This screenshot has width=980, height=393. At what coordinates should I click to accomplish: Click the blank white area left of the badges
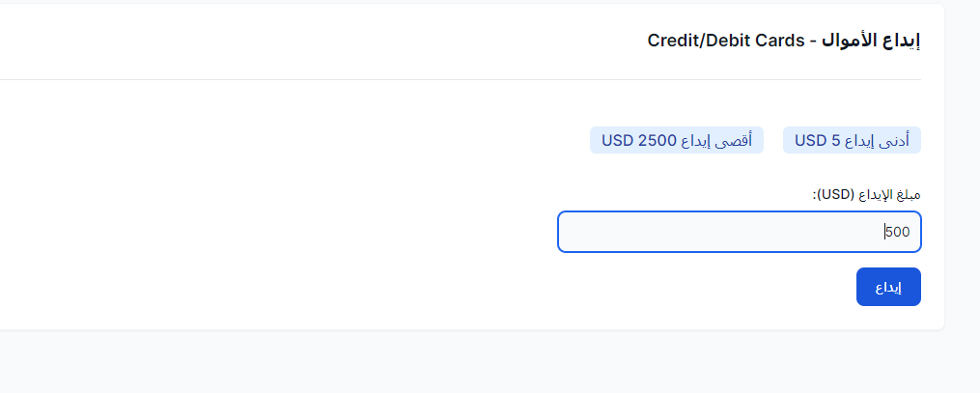click(x=290, y=141)
